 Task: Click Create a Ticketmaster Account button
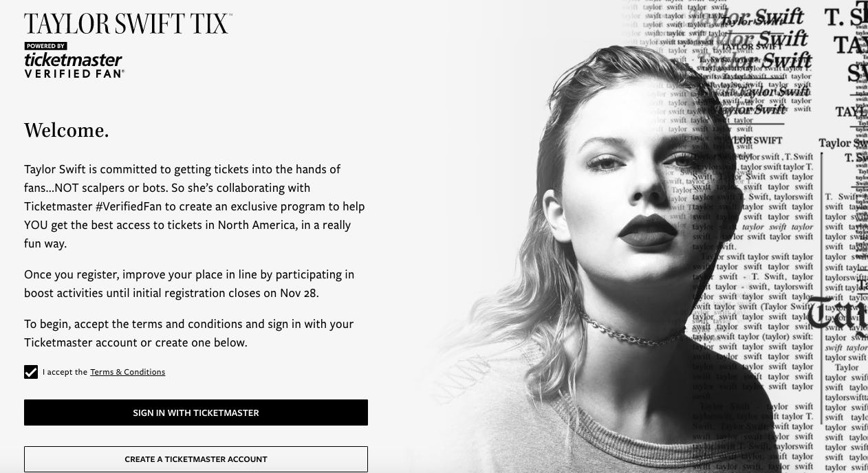coord(196,459)
